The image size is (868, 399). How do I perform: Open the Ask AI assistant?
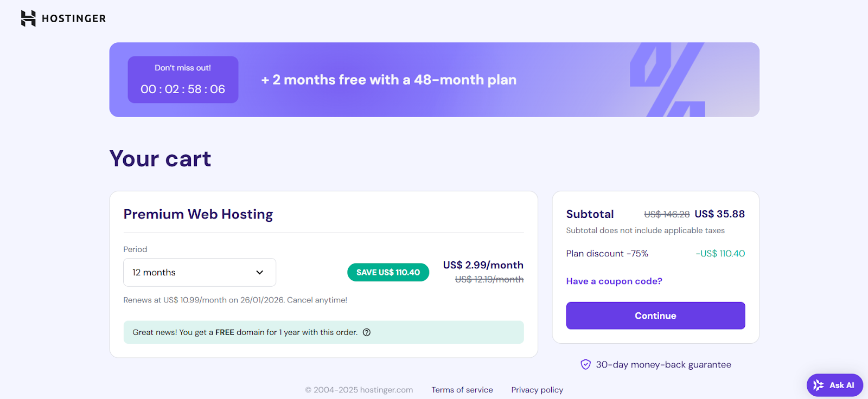coord(834,385)
